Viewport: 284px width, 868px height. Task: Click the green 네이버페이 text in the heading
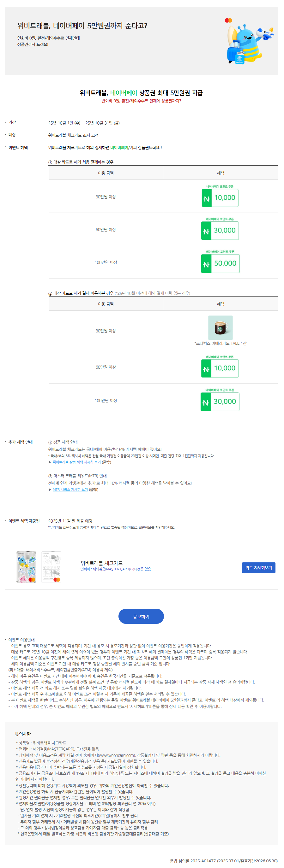[124, 93]
